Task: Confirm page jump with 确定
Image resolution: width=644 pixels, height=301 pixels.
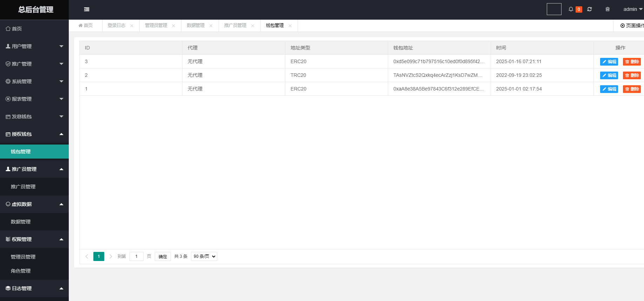Action: [x=163, y=256]
